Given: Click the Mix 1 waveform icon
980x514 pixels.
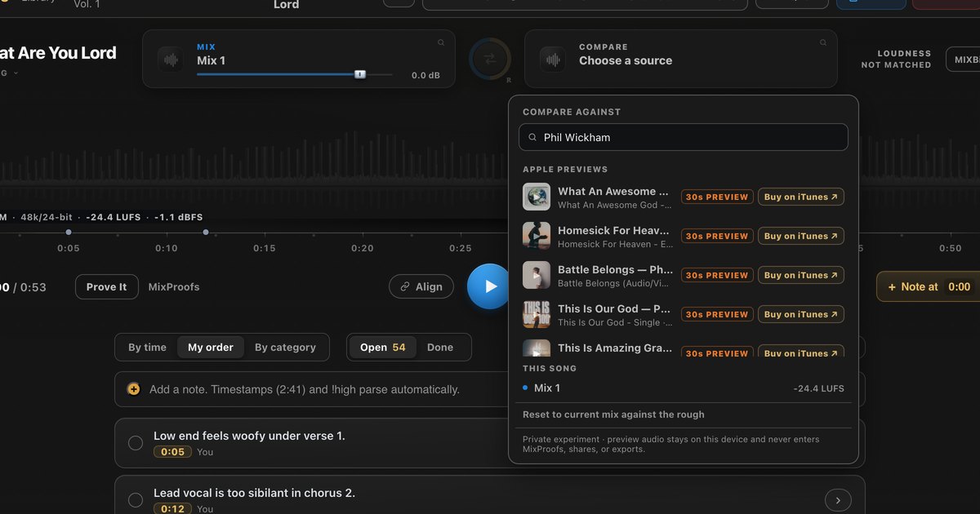Looking at the screenshot, I should click(x=171, y=60).
